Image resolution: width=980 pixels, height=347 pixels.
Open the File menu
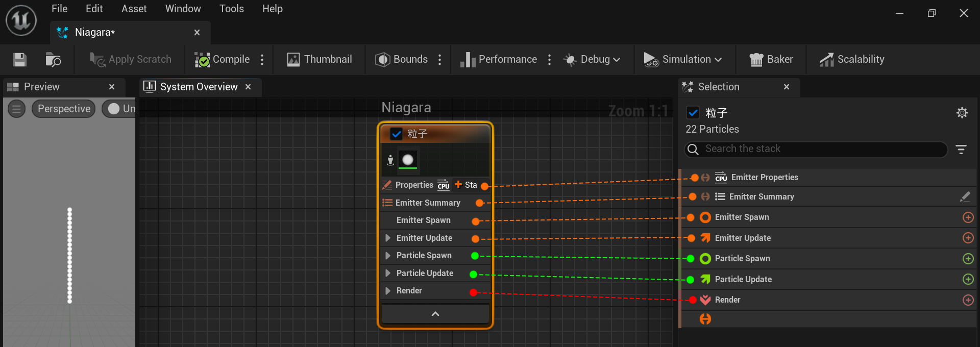[59, 9]
